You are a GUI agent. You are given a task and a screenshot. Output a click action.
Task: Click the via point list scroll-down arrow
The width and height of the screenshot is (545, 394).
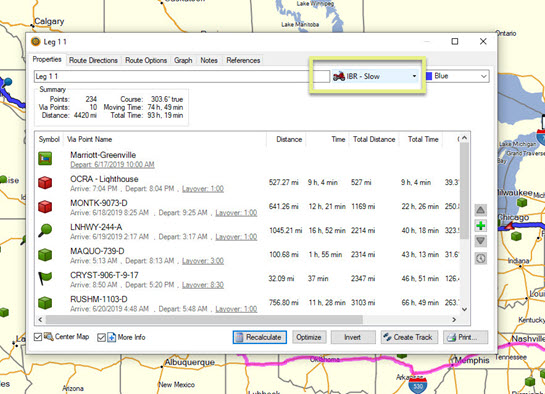[464, 309]
